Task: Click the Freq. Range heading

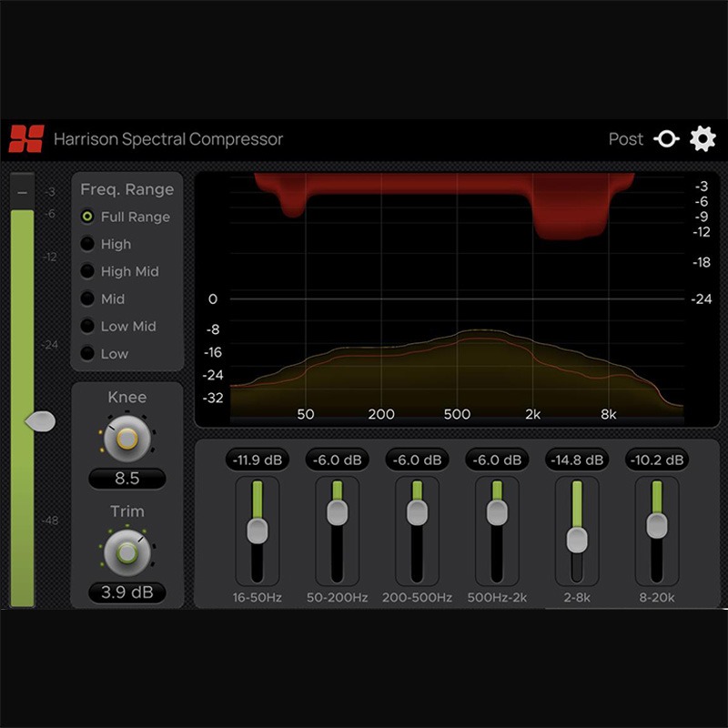Action: [x=126, y=189]
